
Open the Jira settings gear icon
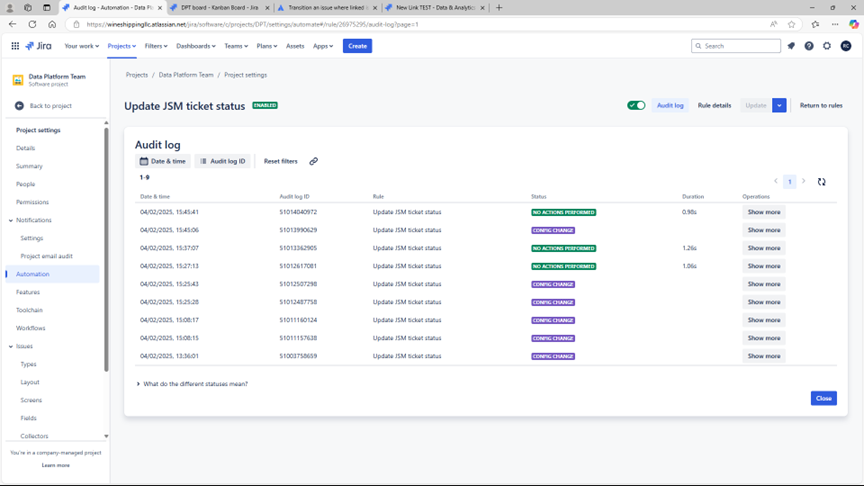[x=827, y=46]
